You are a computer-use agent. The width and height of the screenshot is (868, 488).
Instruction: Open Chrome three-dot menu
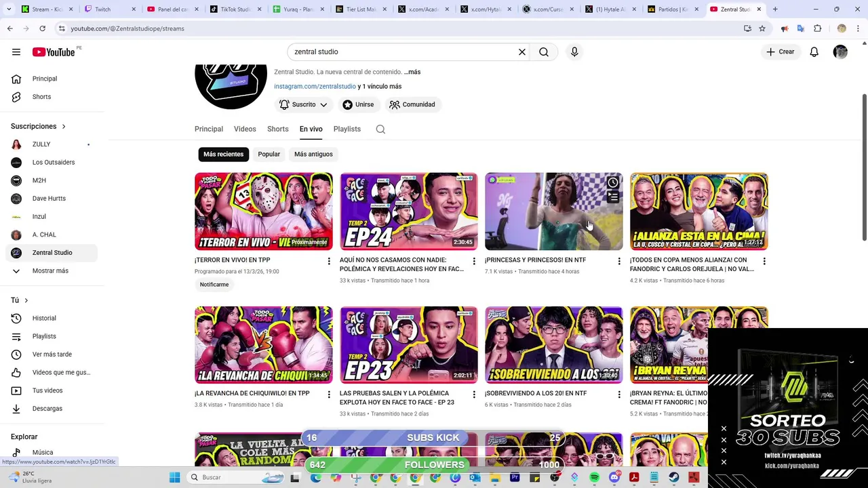coord(858,28)
